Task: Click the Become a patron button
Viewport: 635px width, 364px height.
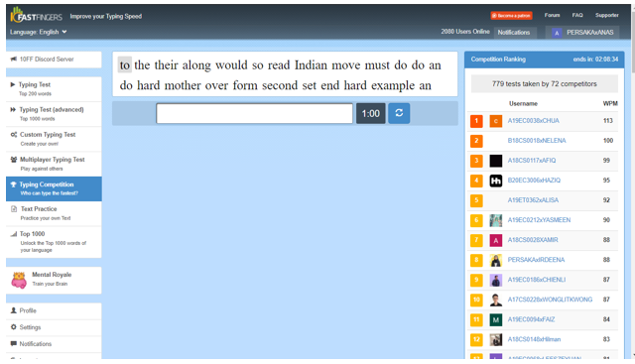Action: click(x=512, y=16)
